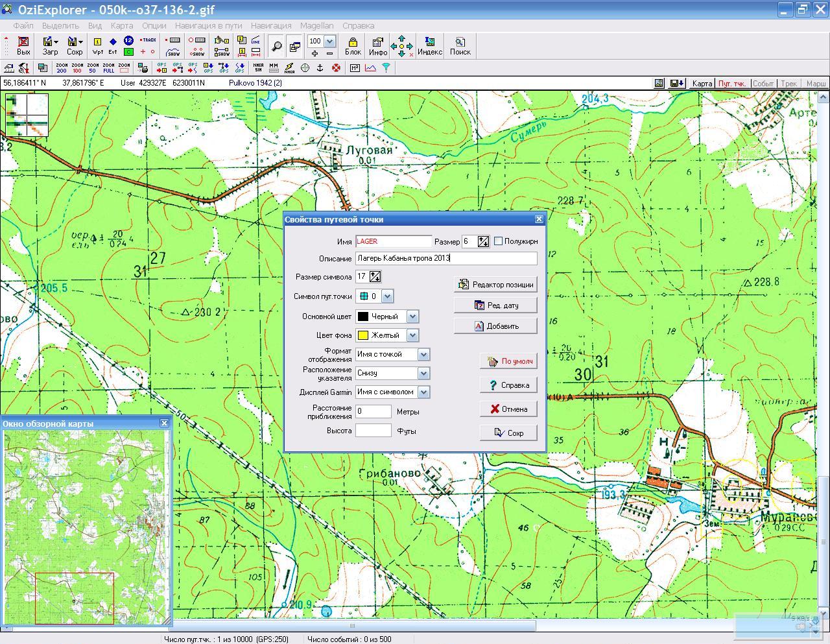This screenshot has width=830, height=644.
Task: Open the Загр load toolbar button
Action: click(x=50, y=45)
